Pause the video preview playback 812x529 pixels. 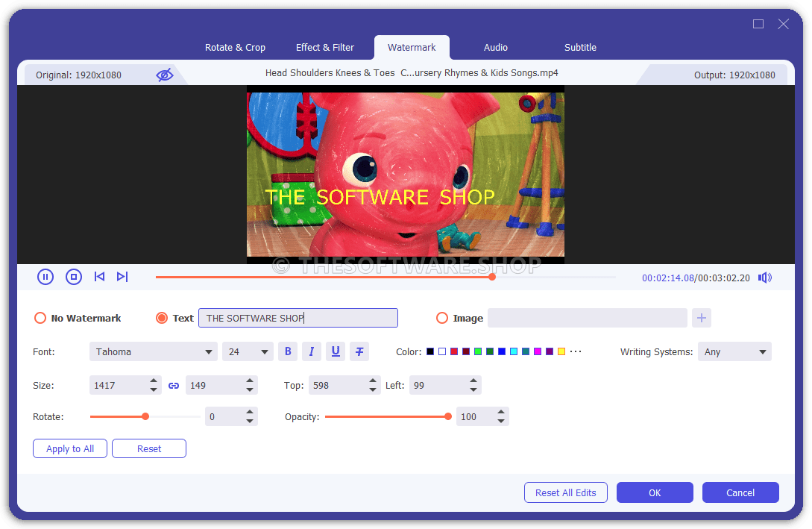click(45, 277)
